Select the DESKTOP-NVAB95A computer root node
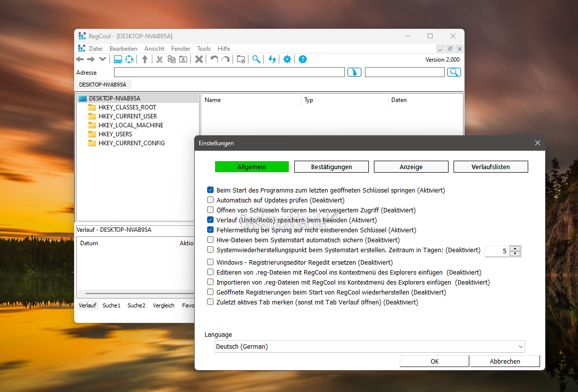This screenshot has height=392, width=578. [115, 98]
